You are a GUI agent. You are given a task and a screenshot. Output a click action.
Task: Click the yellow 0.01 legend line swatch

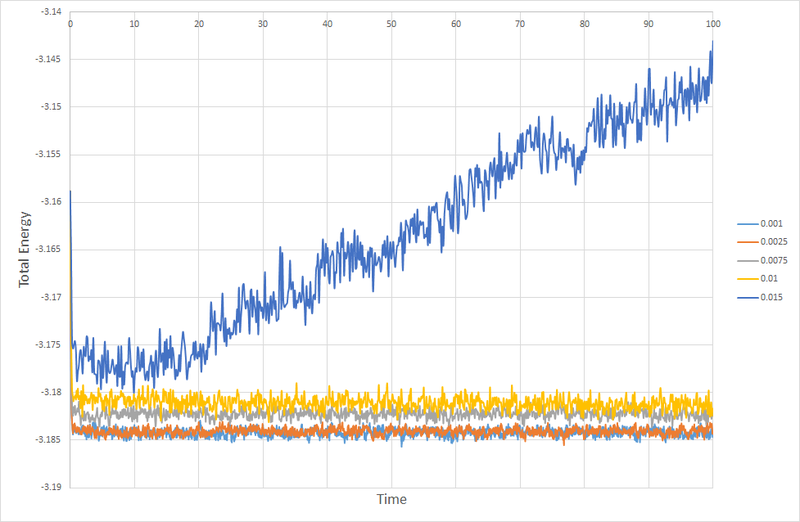tap(747, 279)
